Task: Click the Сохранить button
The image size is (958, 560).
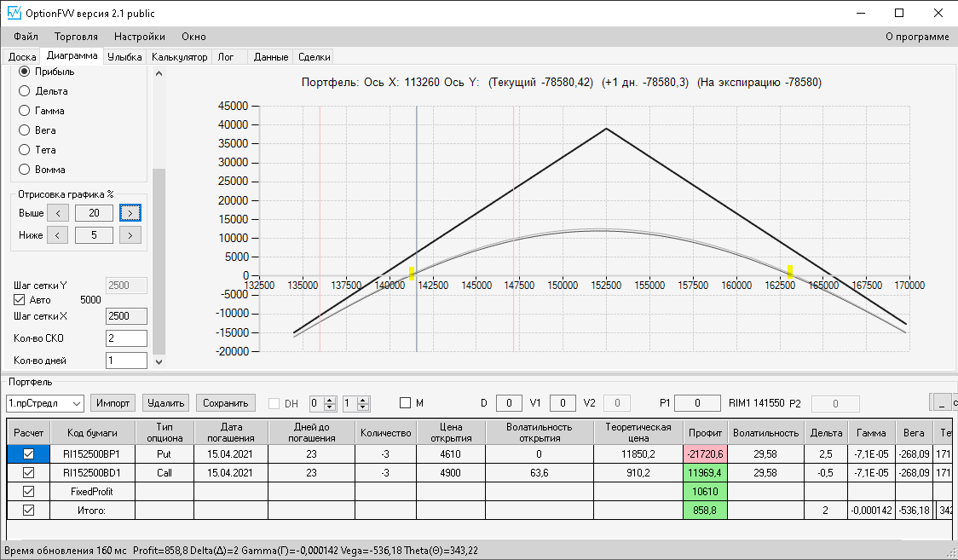Action: (x=226, y=402)
